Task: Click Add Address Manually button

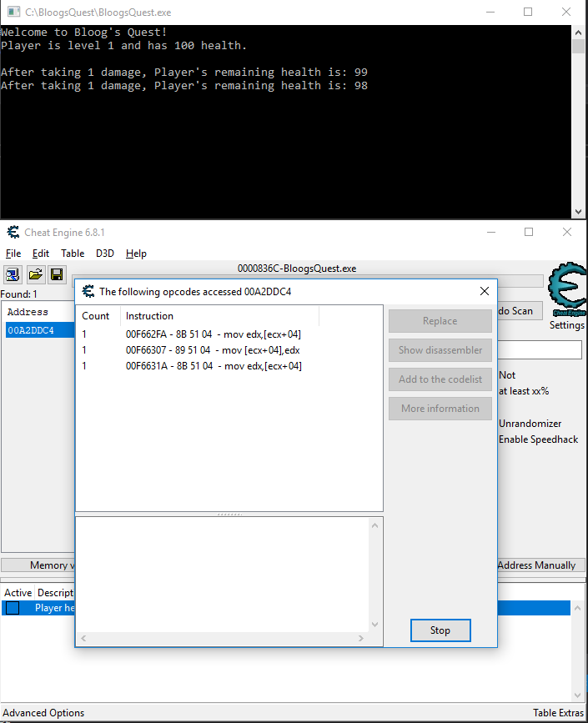Action: (x=541, y=565)
